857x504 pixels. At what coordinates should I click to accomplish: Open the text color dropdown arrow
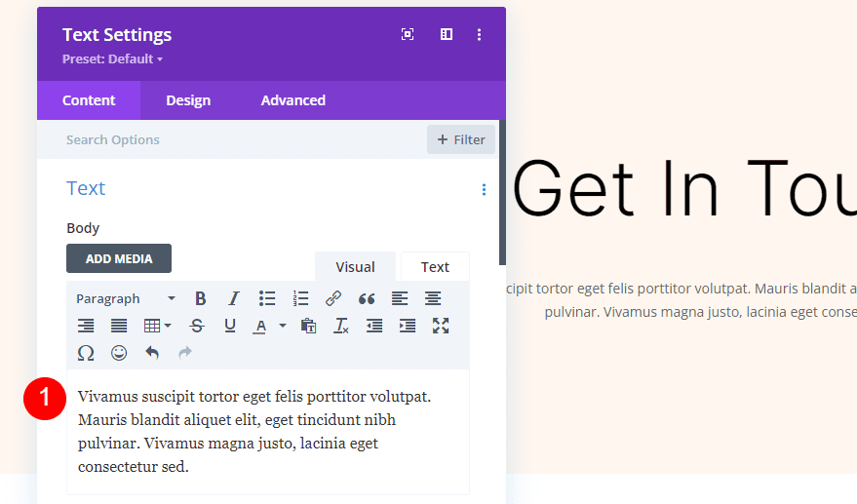point(283,326)
